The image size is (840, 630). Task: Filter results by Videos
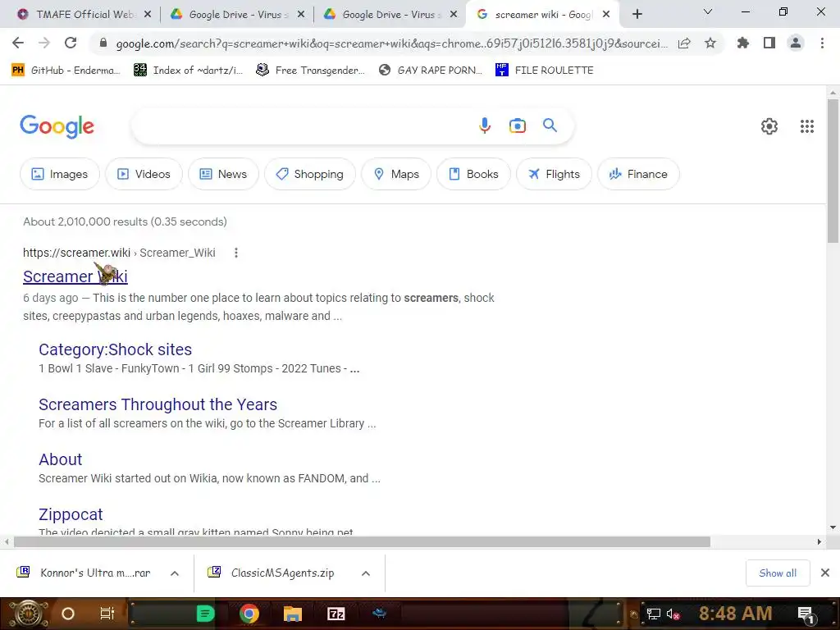click(144, 174)
